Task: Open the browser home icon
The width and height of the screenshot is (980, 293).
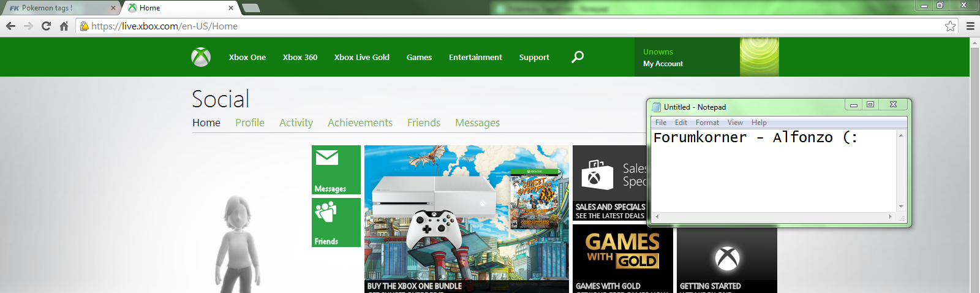Action: pos(64,26)
